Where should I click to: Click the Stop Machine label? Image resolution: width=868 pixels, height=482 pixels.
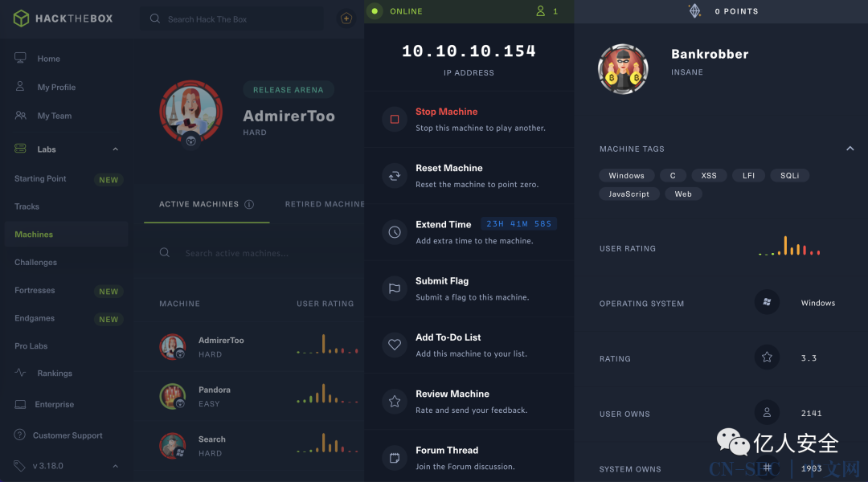point(446,111)
